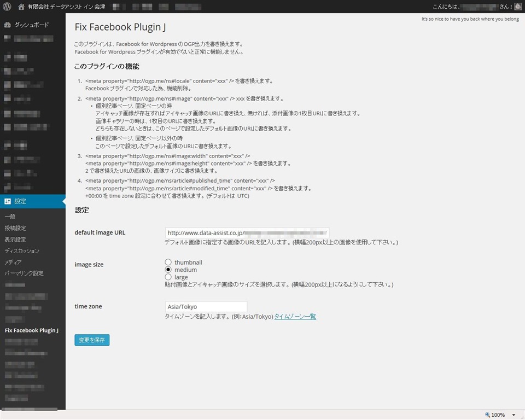Click the "image size" label

point(89,265)
